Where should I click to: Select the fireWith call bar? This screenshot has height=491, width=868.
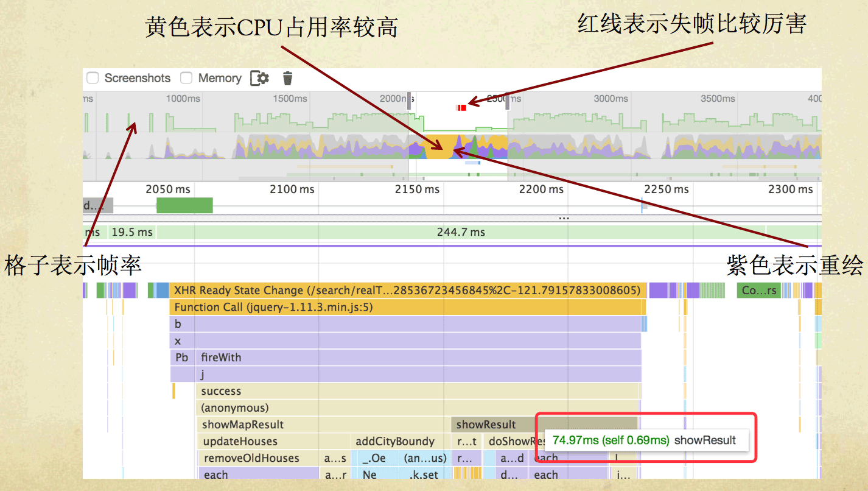click(x=419, y=358)
